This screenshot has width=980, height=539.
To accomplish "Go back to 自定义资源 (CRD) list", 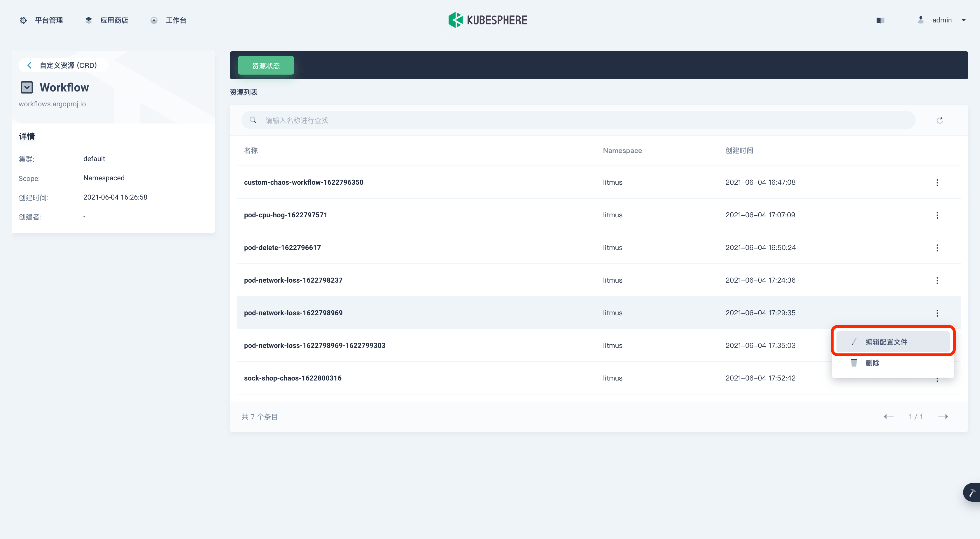I will click(63, 65).
